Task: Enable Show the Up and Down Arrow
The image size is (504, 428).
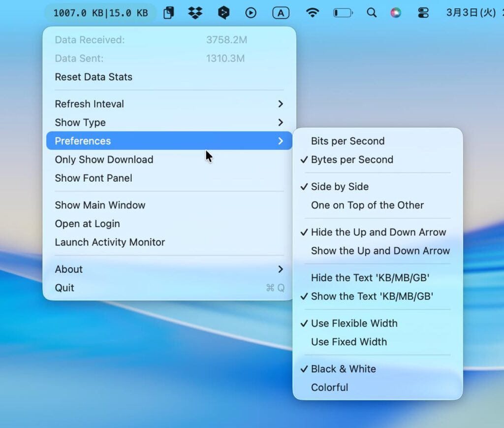Action: tap(380, 251)
